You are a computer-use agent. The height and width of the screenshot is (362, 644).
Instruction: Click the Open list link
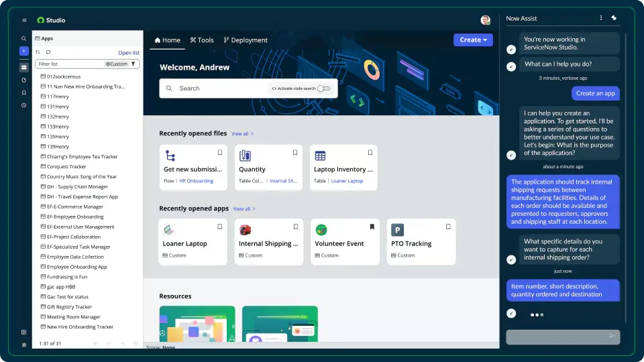[129, 52]
